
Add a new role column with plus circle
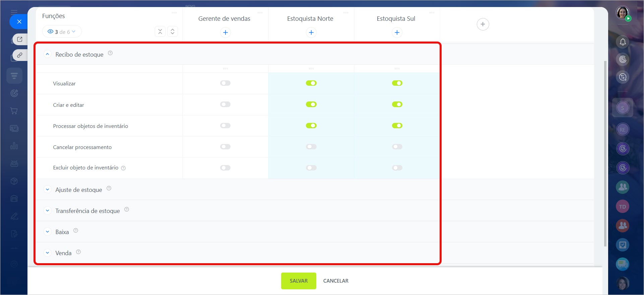pyautogui.click(x=482, y=24)
